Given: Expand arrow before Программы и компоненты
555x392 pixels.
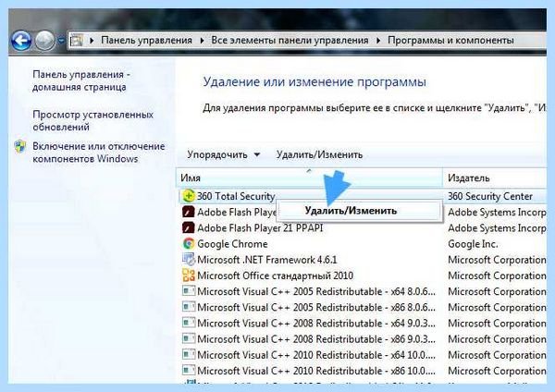Looking at the screenshot, I should coord(378,41).
